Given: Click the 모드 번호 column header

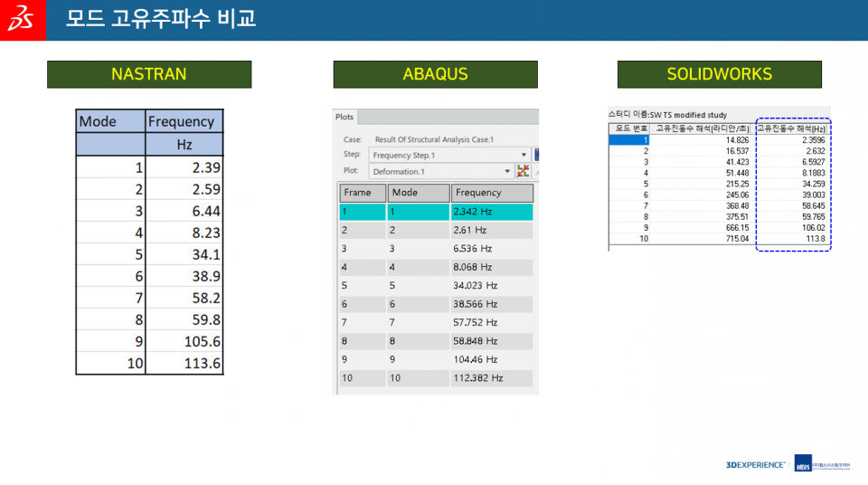Looking at the screenshot, I should pyautogui.click(x=630, y=128).
